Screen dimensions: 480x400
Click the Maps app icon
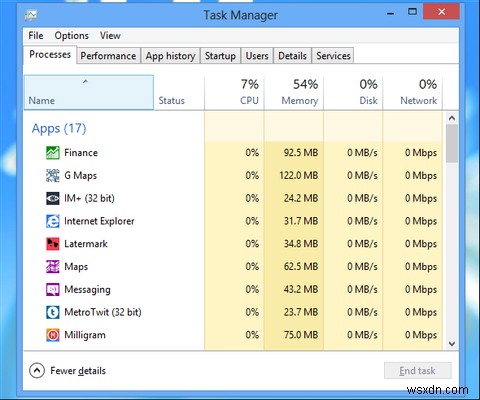click(x=53, y=267)
